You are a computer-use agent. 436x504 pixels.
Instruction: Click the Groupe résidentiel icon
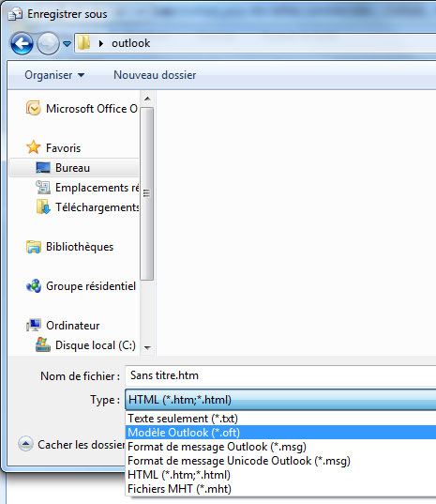click(x=34, y=285)
